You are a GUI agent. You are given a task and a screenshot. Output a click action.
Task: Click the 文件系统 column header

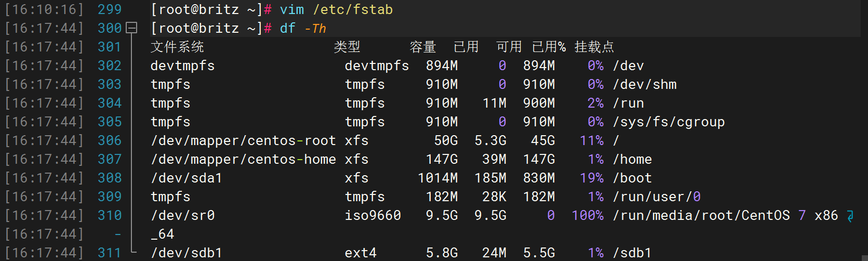pos(177,47)
